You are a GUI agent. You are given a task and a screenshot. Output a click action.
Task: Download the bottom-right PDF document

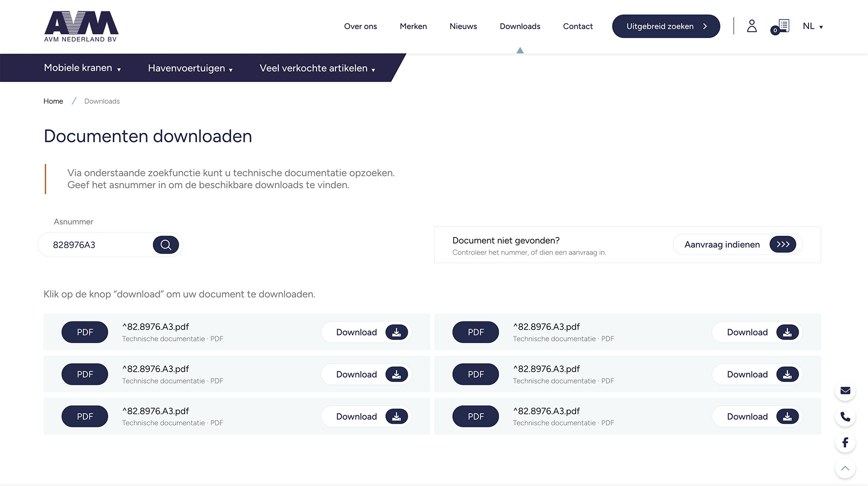[757, 417]
